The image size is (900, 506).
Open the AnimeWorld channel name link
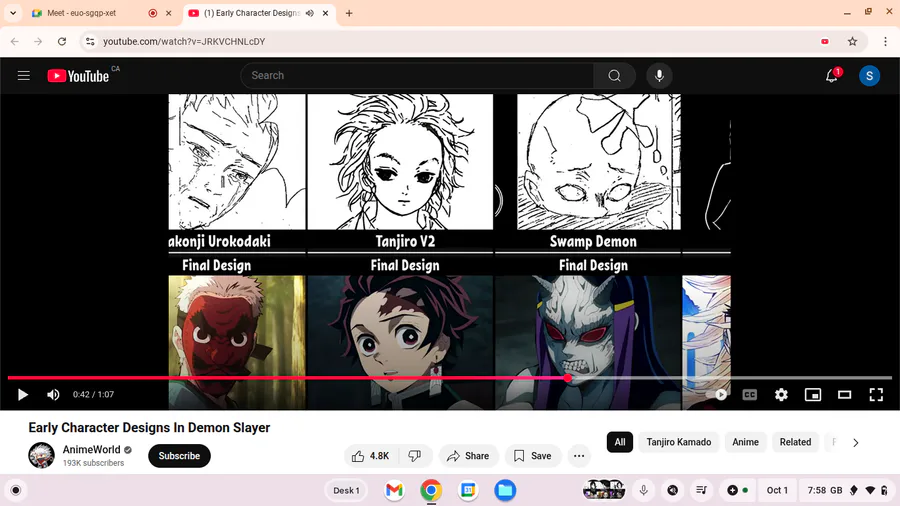click(91, 450)
